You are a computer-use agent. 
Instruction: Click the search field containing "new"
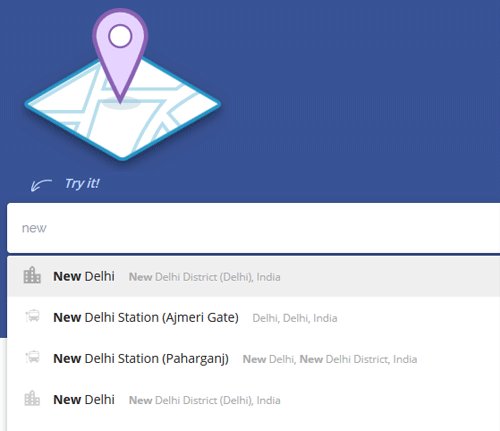click(x=254, y=228)
